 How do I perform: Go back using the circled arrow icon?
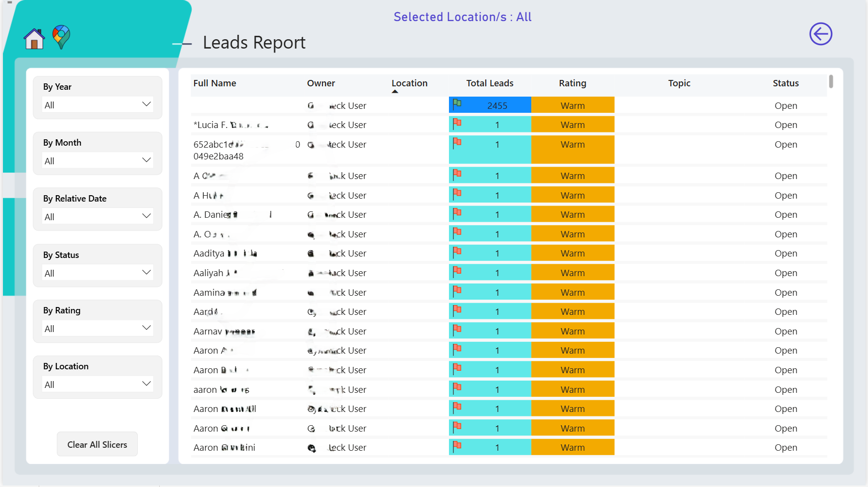(820, 34)
